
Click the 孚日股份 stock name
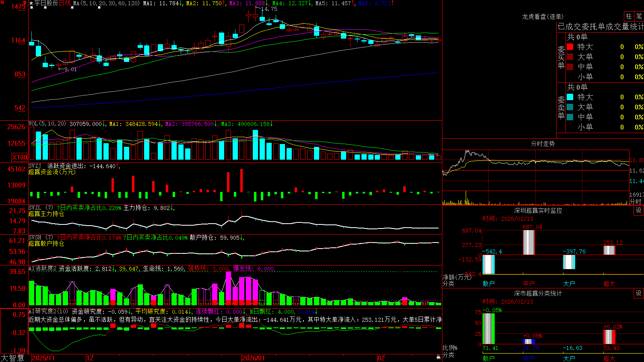[x=46, y=3]
